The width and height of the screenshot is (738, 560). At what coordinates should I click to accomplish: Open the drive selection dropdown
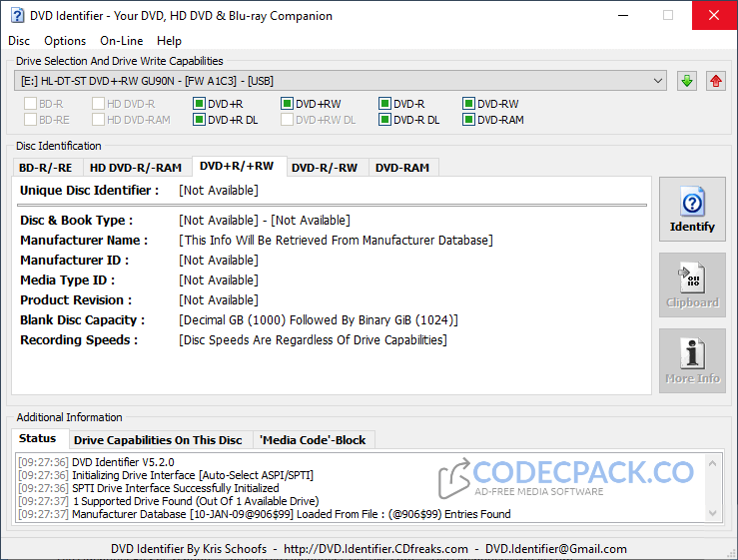[x=340, y=81]
